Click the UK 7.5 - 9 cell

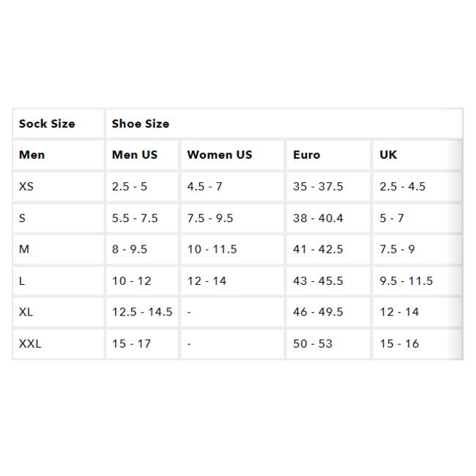pos(397,250)
